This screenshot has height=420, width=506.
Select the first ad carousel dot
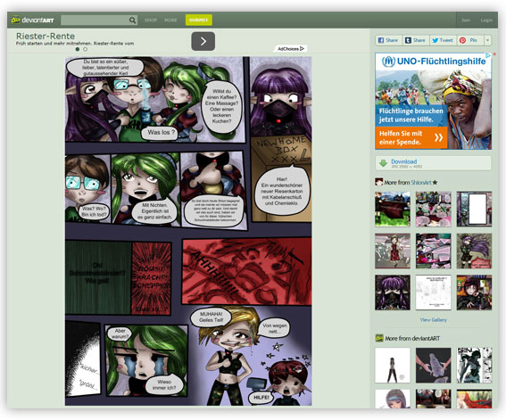tap(77, 49)
